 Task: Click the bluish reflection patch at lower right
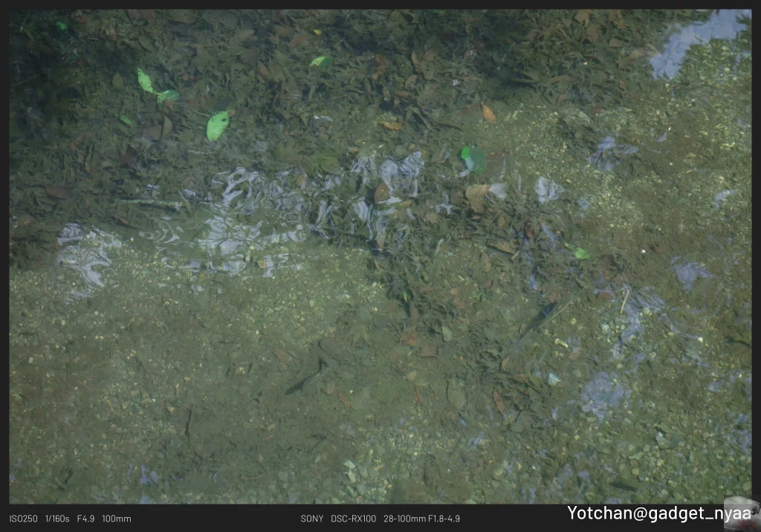point(602,394)
